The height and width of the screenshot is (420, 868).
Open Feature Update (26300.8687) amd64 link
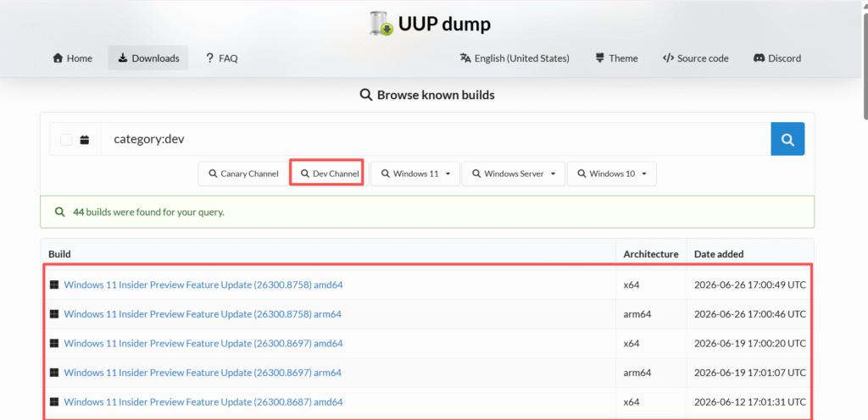pos(203,401)
